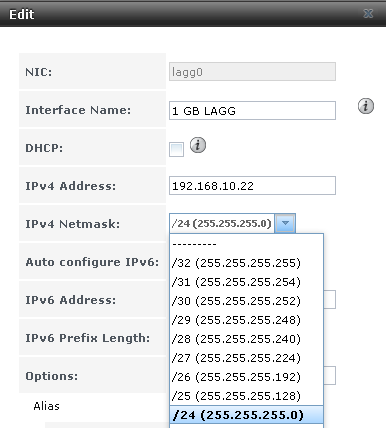Click the Alias section label
The width and height of the screenshot is (386, 428).
pyautogui.click(x=46, y=406)
